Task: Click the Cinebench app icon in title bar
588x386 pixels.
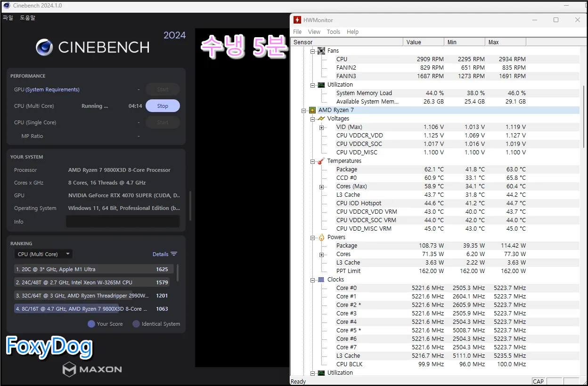Action: click(x=7, y=6)
